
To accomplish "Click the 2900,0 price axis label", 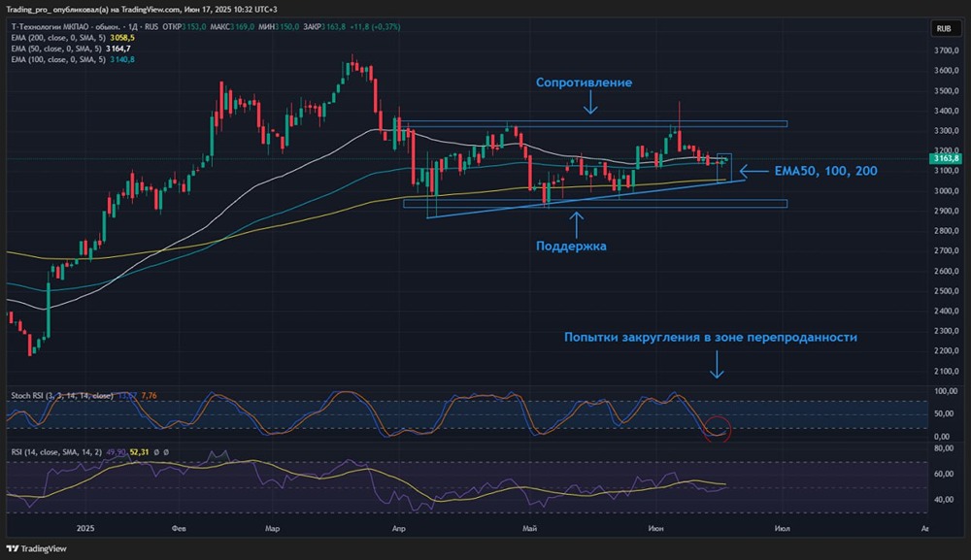I will pos(947,211).
